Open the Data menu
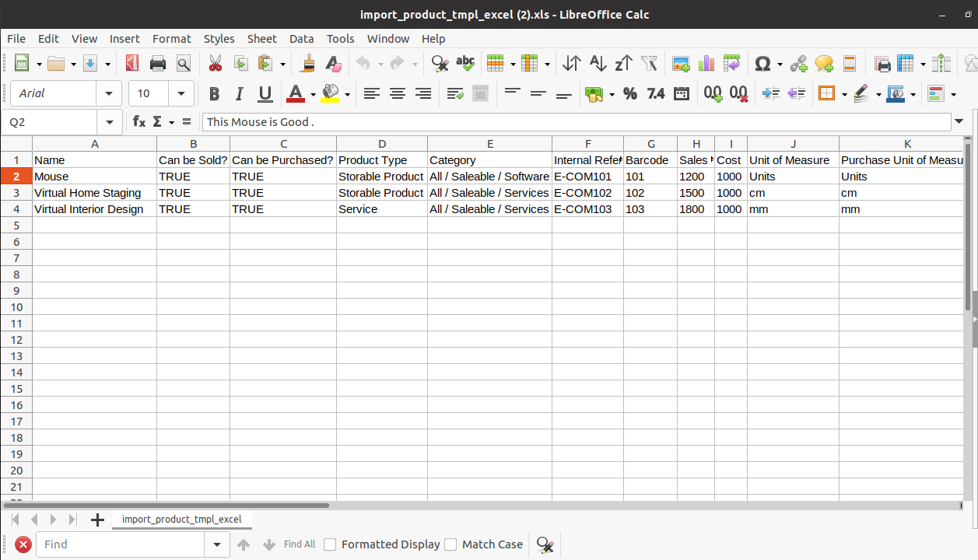The image size is (978, 560). tap(301, 39)
